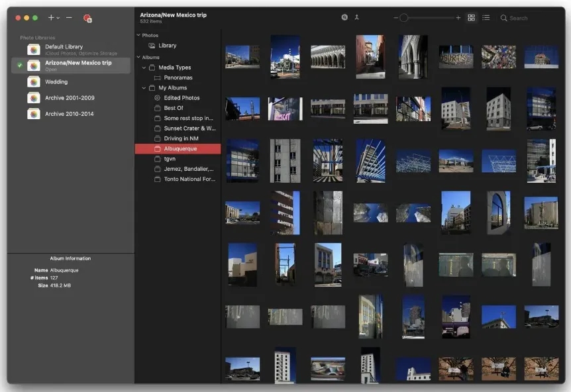Click the circular search-tool icon in title toolbar
The image size is (571, 392).
344,17
